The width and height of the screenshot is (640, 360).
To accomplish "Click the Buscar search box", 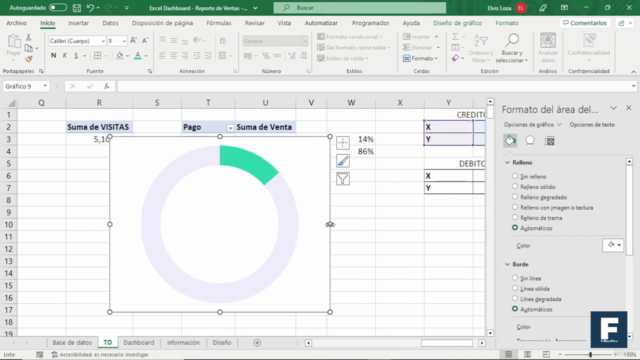I will pyautogui.click(x=360, y=8).
